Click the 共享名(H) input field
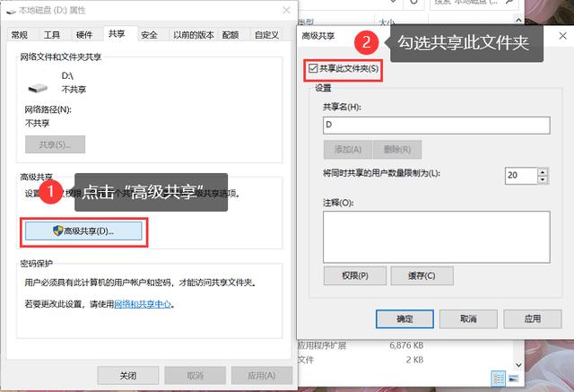Image resolution: width=574 pixels, height=392 pixels. (x=437, y=126)
